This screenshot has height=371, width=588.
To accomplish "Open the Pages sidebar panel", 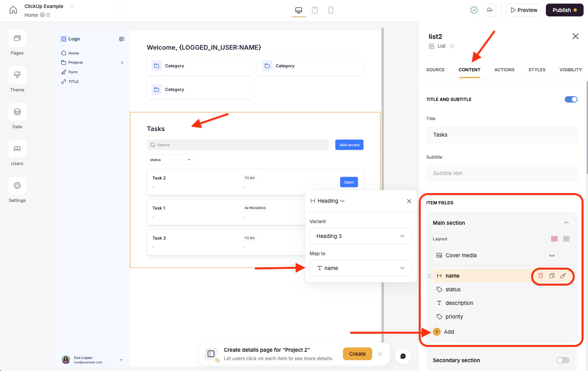I will [17, 38].
